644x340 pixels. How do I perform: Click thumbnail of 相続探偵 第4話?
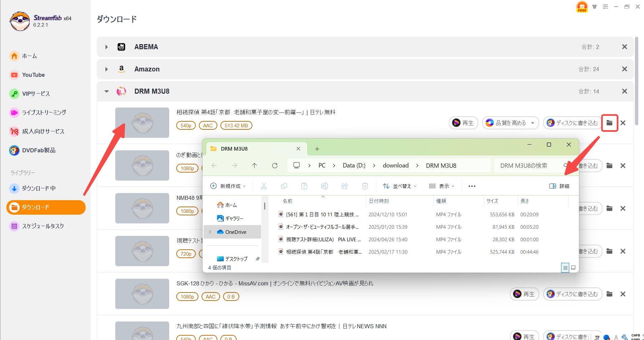coord(142,123)
